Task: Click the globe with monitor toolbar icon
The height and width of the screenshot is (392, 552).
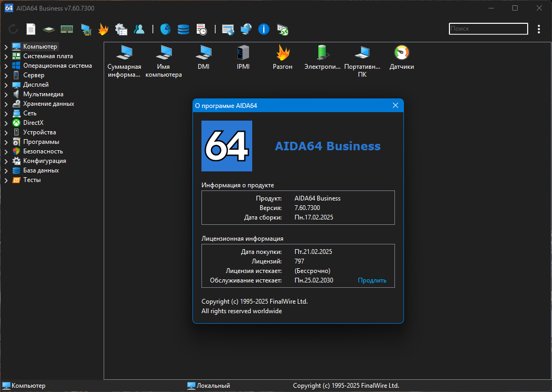Action: point(246,29)
